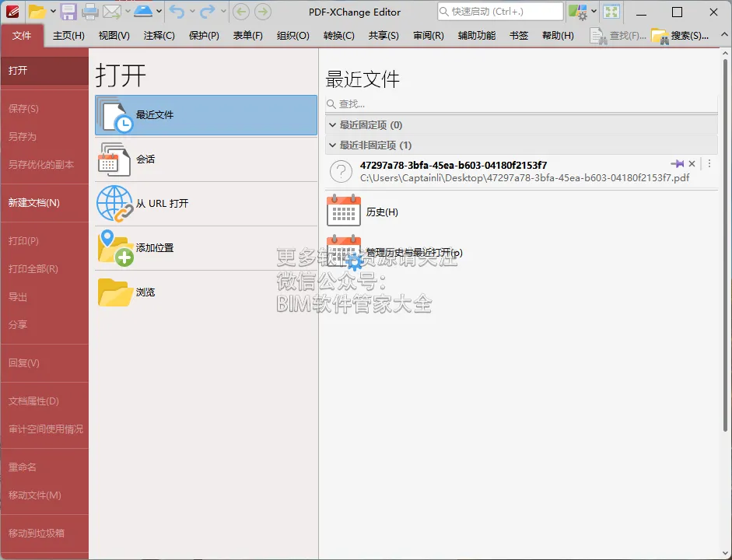Open the 共享(S) menu
This screenshot has width=732, height=560.
pos(384,36)
